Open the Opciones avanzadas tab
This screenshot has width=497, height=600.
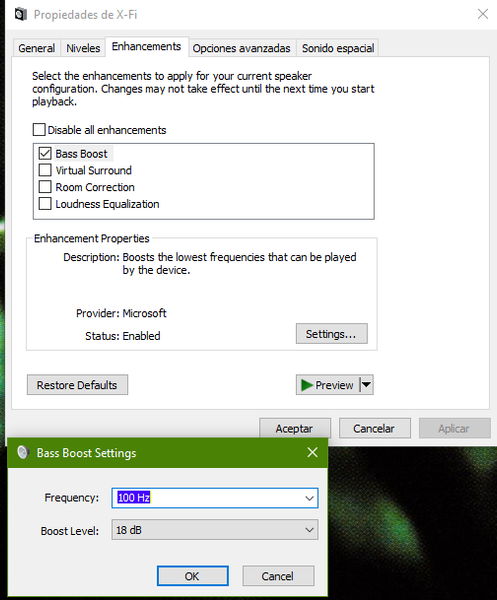(241, 48)
